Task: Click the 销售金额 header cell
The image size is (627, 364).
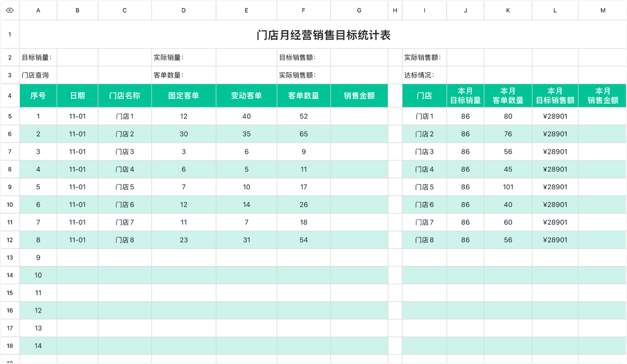Action: click(x=359, y=96)
